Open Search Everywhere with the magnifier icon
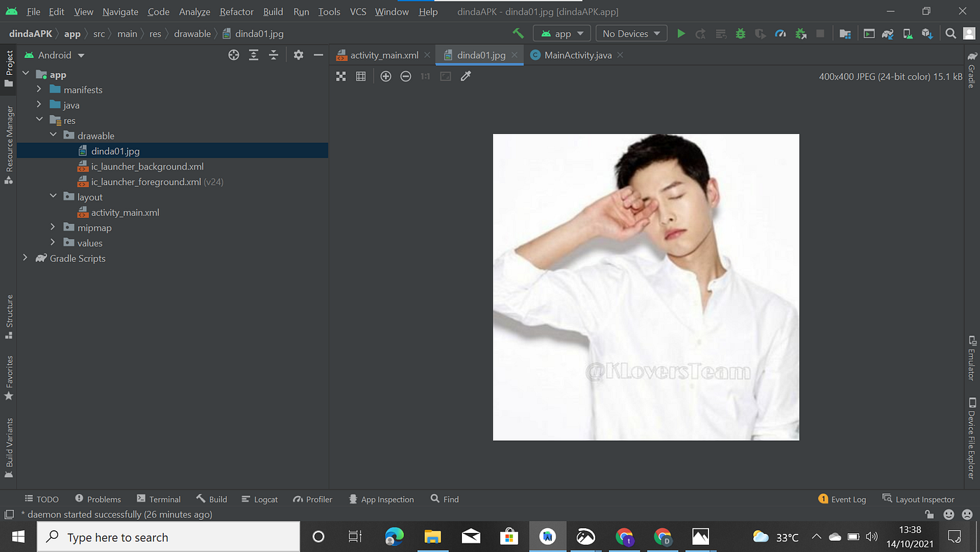The height and width of the screenshot is (552, 980). point(950,33)
